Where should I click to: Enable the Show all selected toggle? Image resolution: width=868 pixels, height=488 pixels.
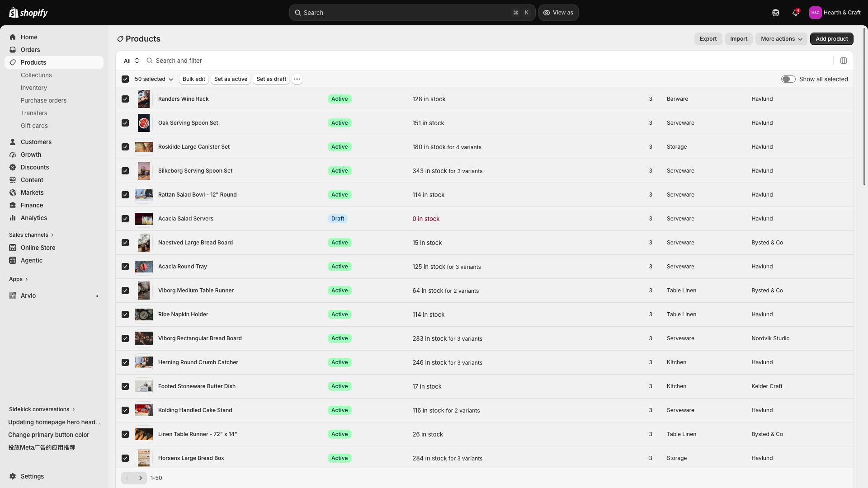[x=788, y=79]
